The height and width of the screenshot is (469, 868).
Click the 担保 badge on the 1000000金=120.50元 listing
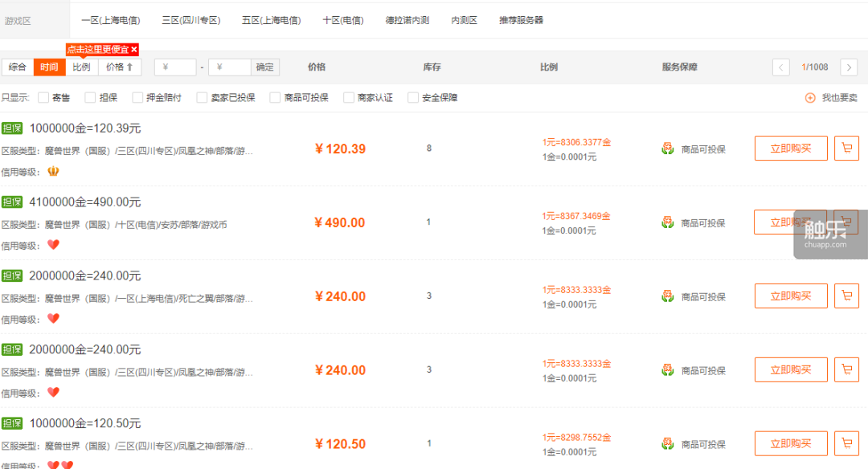[x=11, y=423]
